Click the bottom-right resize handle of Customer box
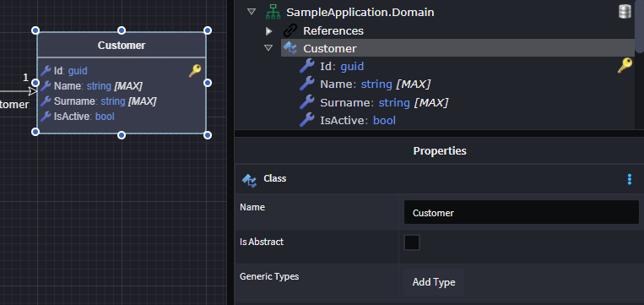This screenshot has height=305, width=644. (208, 135)
